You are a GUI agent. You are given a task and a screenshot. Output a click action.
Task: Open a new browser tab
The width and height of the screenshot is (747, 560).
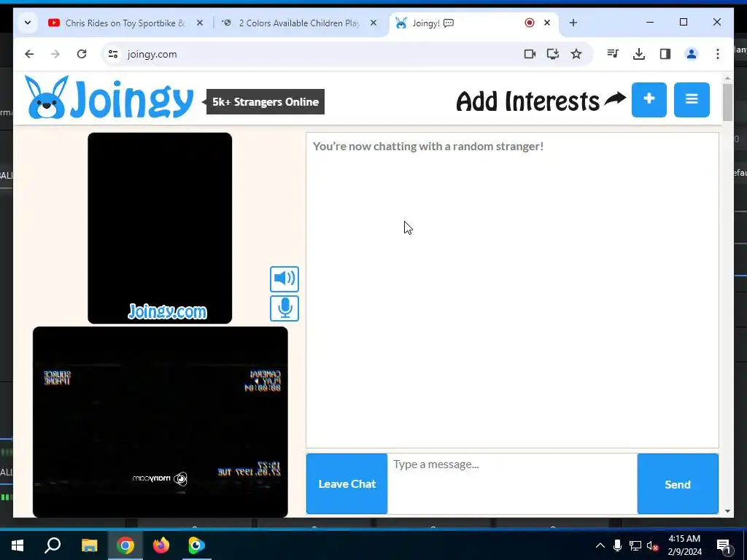573,23
